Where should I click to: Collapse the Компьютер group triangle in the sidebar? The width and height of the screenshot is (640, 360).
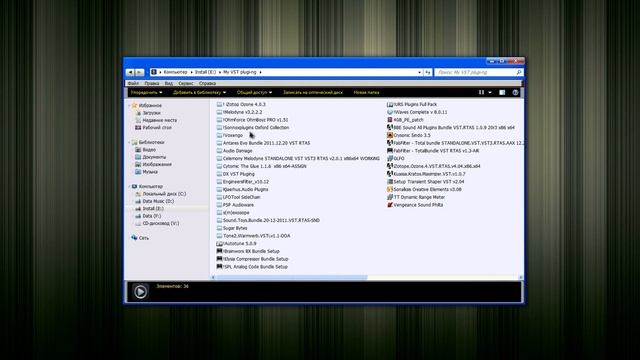130,187
